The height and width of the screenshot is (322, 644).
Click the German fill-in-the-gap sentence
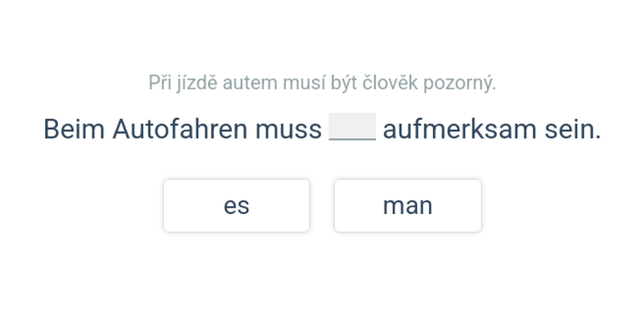coord(322,129)
